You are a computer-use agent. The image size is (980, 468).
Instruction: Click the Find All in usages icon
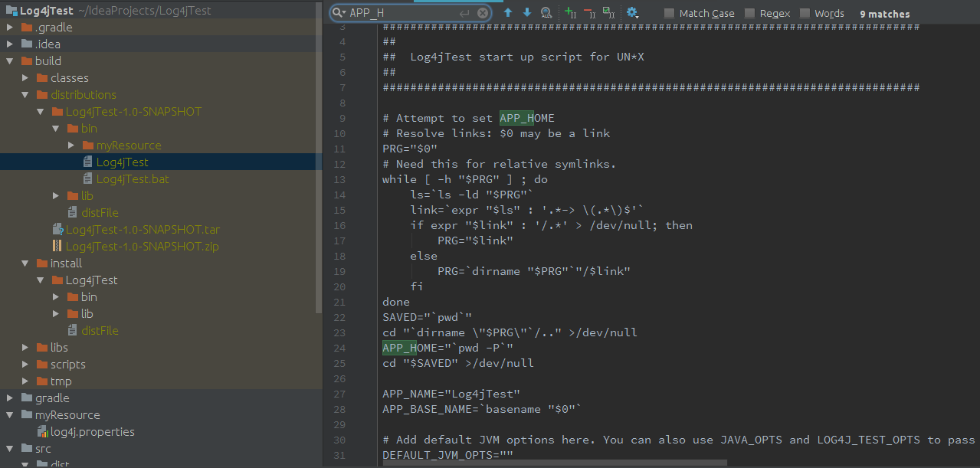coord(546,13)
